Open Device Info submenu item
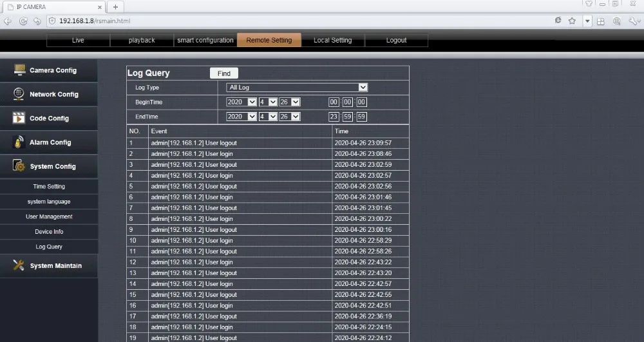644x342 pixels. (x=49, y=232)
